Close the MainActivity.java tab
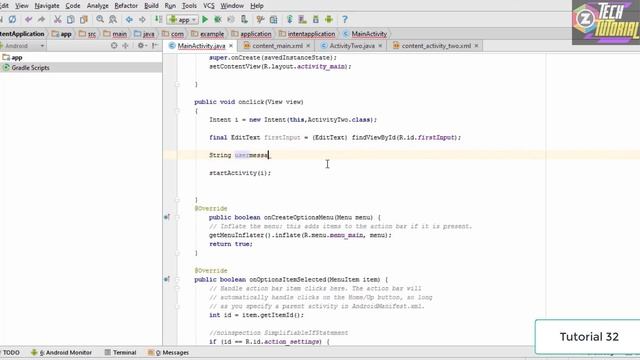Viewport: 640px width, 360px height. 231,46
